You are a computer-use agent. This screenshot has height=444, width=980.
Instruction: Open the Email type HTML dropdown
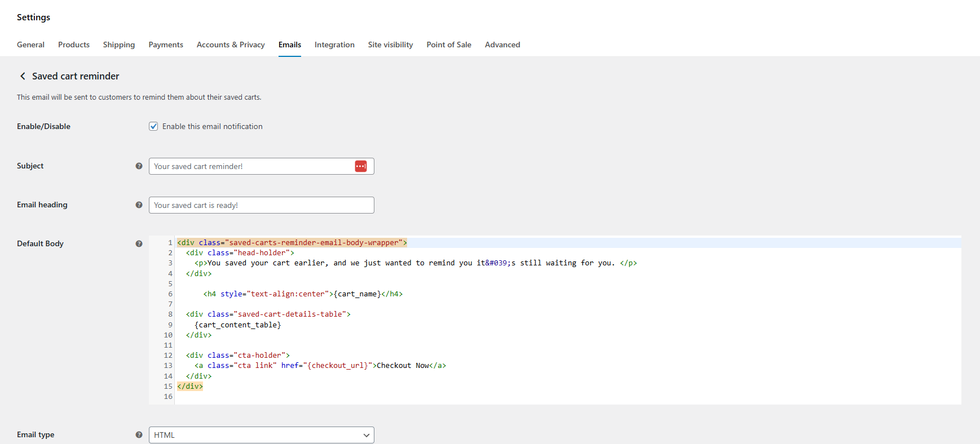tap(261, 435)
